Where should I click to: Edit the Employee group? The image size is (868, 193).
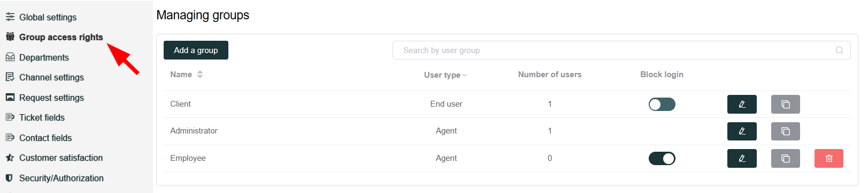pyautogui.click(x=742, y=158)
